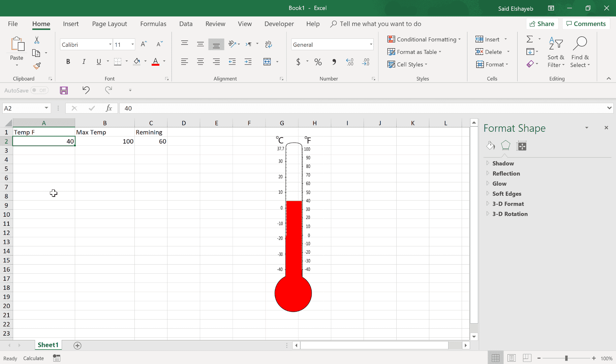The image size is (616, 364).
Task: Apply Percent Style
Action: pos(318,62)
